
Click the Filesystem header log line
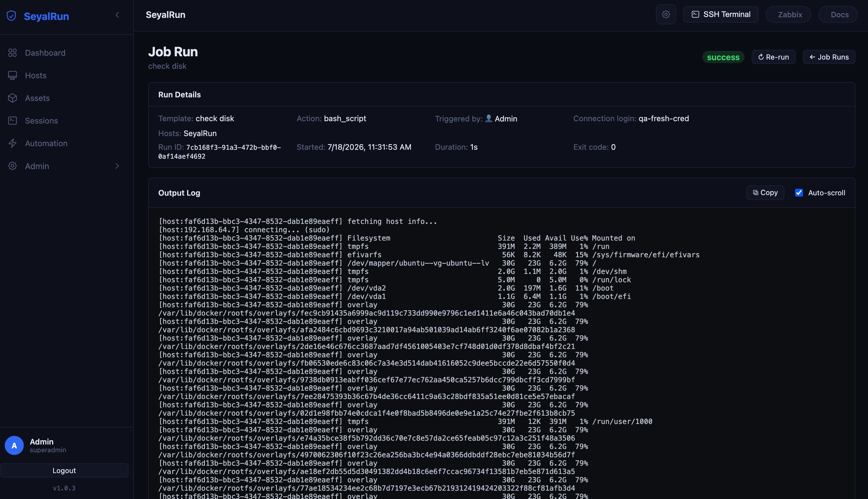point(397,238)
